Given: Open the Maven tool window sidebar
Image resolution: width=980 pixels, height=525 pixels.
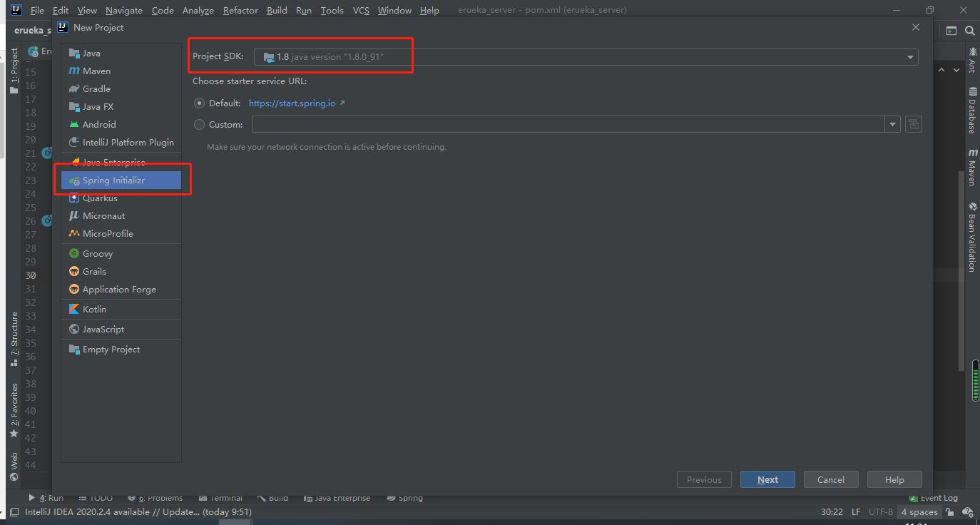Looking at the screenshot, I should pyautogui.click(x=972, y=167).
